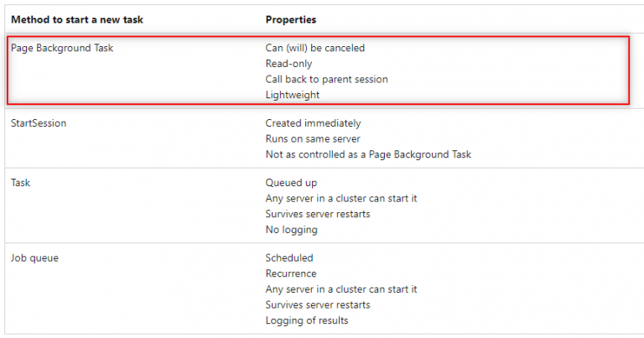Image resolution: width=644 pixels, height=338 pixels.
Task: Select the "Page Background Task" cell
Action: pyautogui.click(x=62, y=48)
